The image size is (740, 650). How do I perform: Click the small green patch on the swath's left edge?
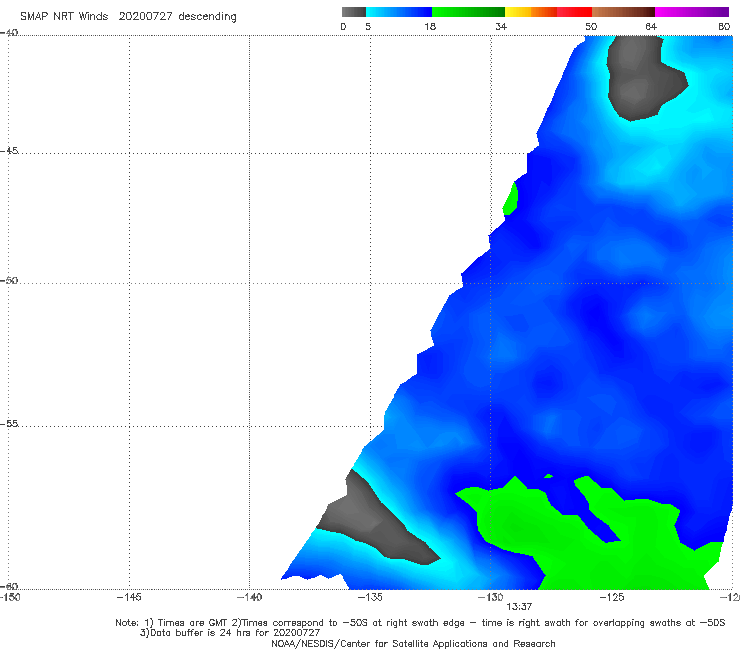point(511,199)
